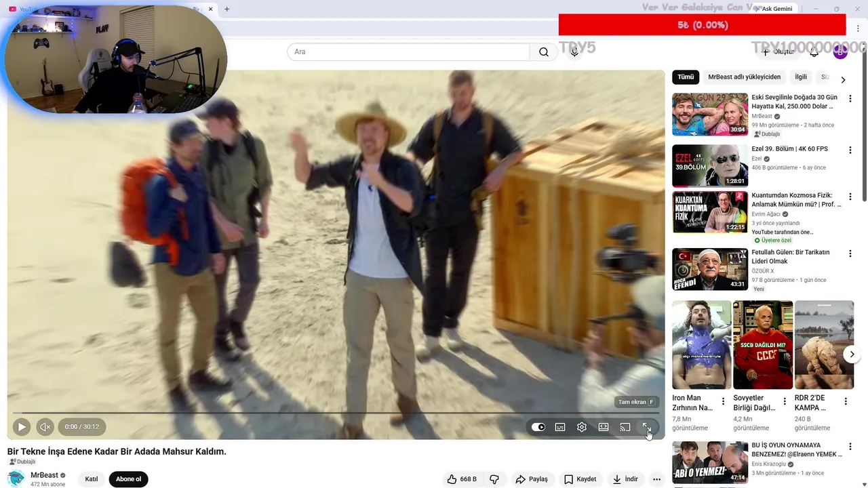Open the Iron Man Zırhının short
868x488 pixels.
(x=701, y=345)
